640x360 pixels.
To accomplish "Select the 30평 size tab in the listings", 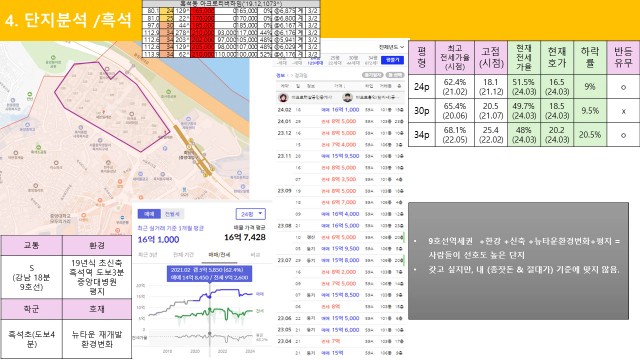I will coord(353,60).
